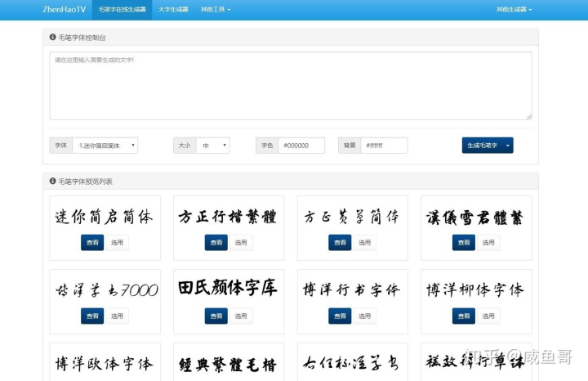Viewport: 588px width, 381px height.
Task: Click the 字色 label addon
Action: (x=267, y=146)
